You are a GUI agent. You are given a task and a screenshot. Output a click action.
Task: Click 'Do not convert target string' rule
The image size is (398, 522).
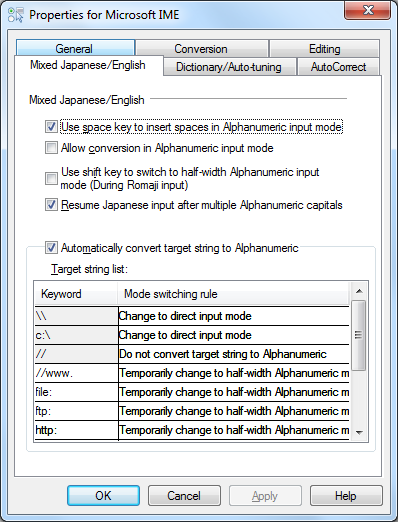tap(234, 354)
